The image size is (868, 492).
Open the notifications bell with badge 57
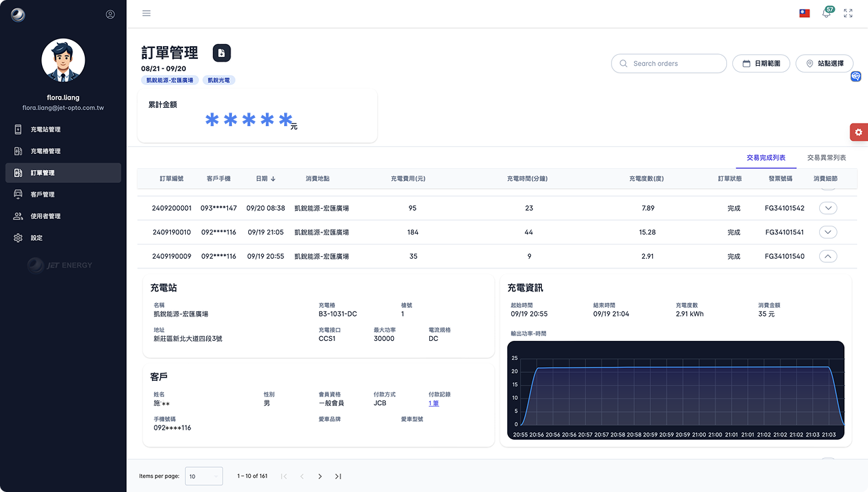827,13
